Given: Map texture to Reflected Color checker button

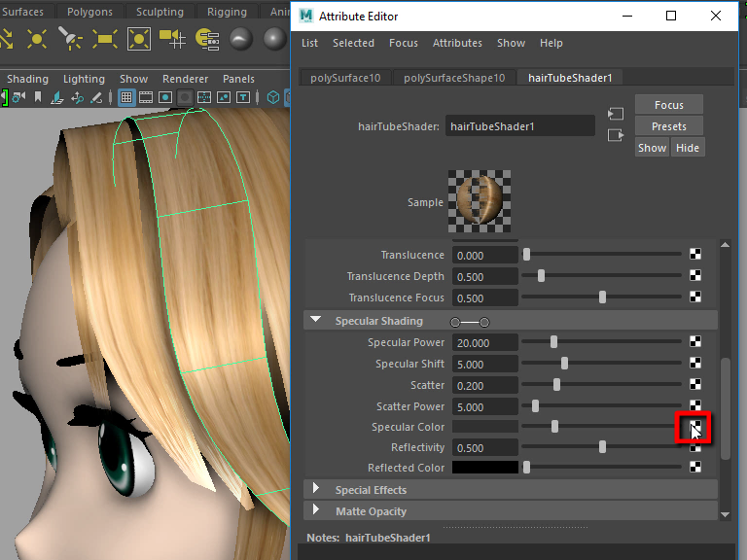Looking at the screenshot, I should coord(695,467).
